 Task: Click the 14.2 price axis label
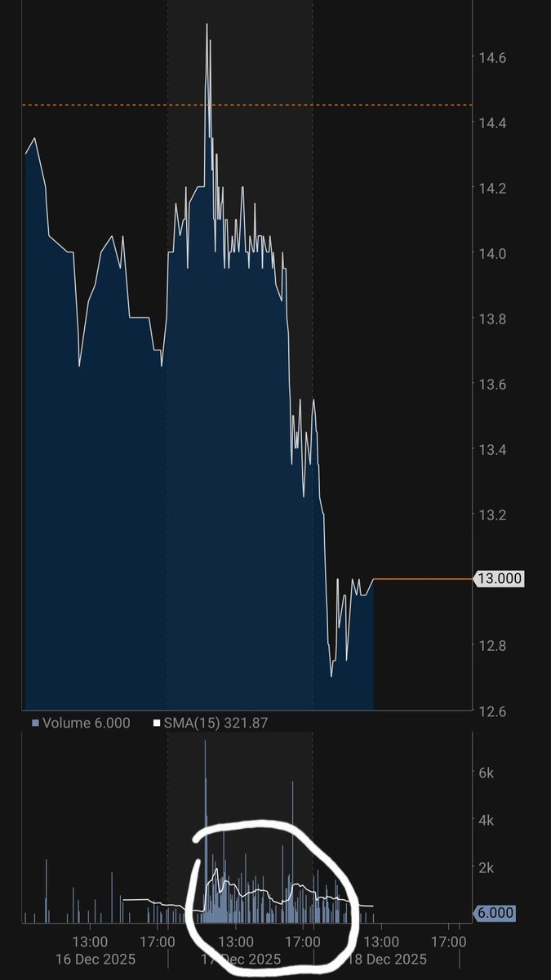(x=493, y=189)
